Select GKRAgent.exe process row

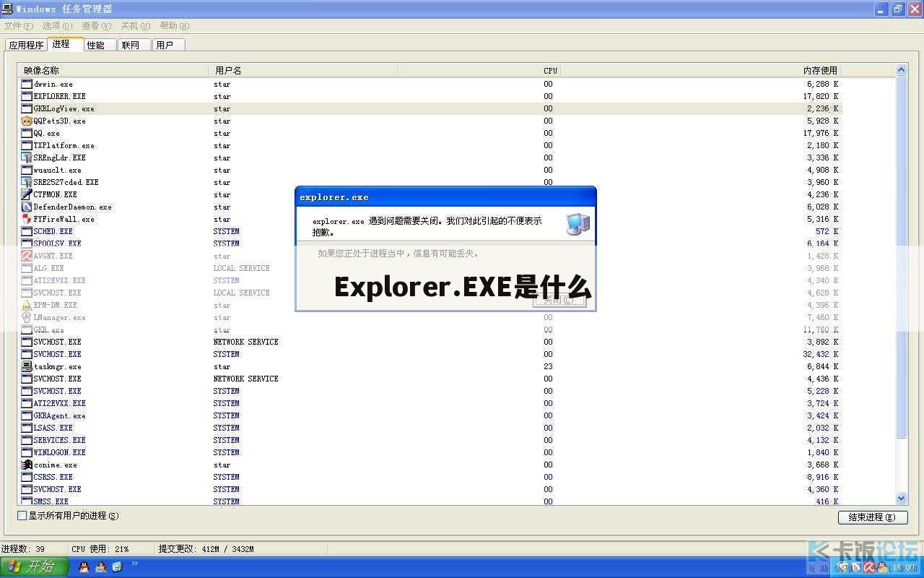[430, 415]
